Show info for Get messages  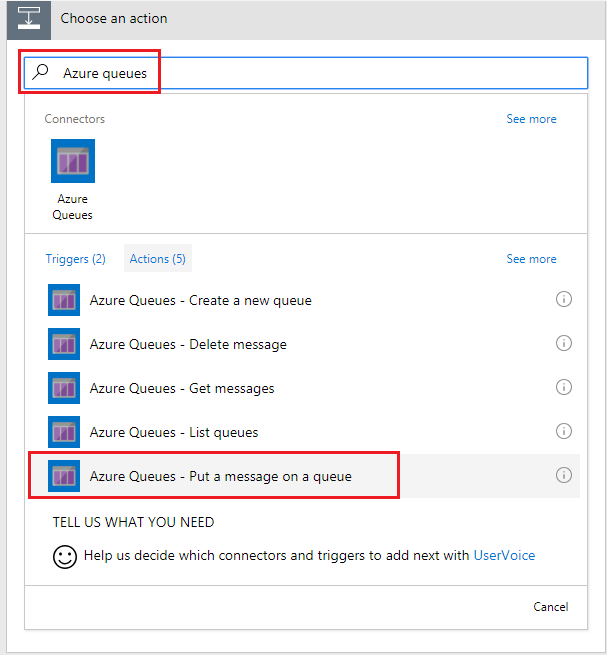coord(564,387)
